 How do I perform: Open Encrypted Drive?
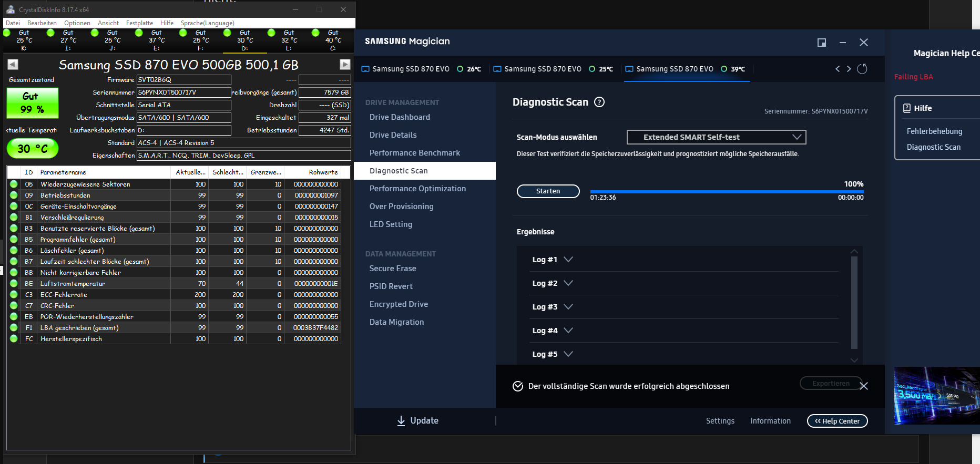pos(399,304)
